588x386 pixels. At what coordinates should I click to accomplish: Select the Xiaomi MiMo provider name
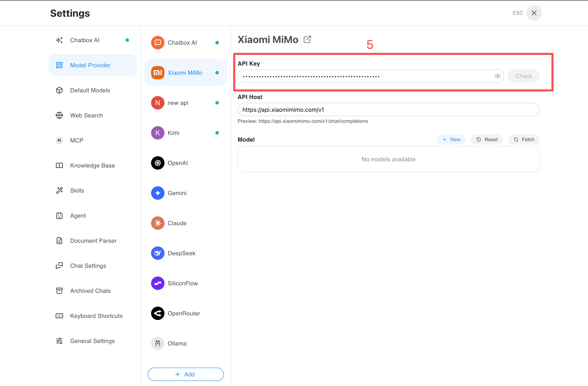pyautogui.click(x=185, y=73)
